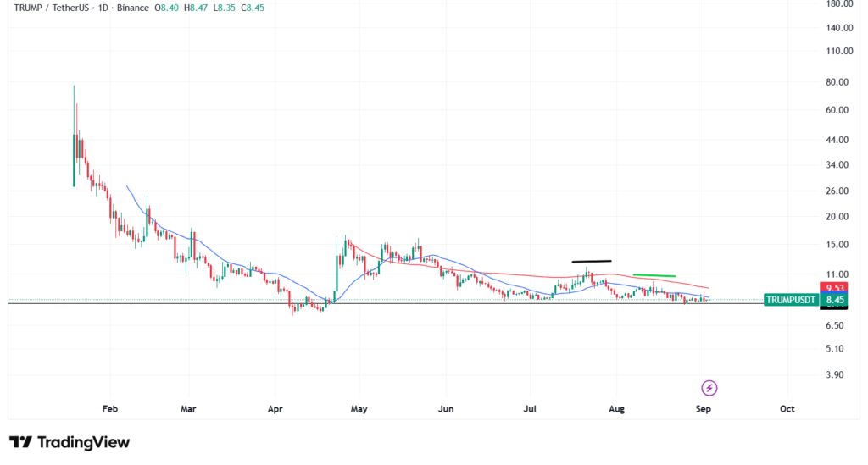Click the 15.00 price scale label

(x=837, y=245)
